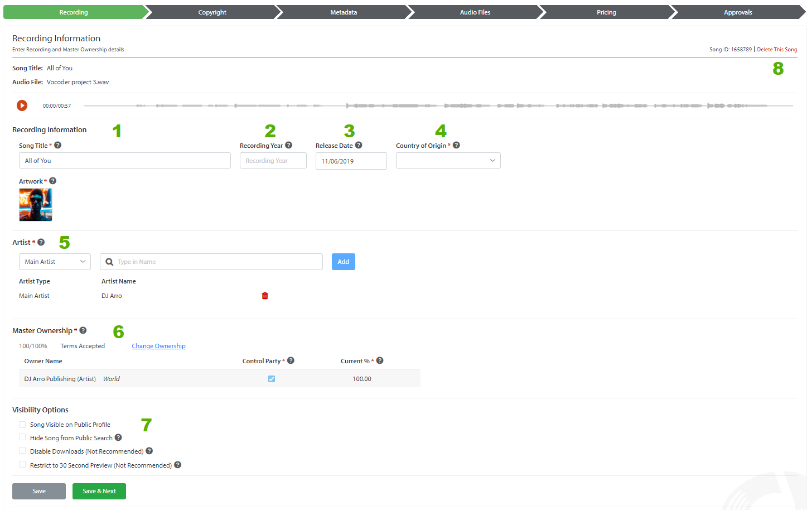Click the DJ Arro Publishing (Artist) owner cell
This screenshot has width=812, height=510.
(60, 379)
